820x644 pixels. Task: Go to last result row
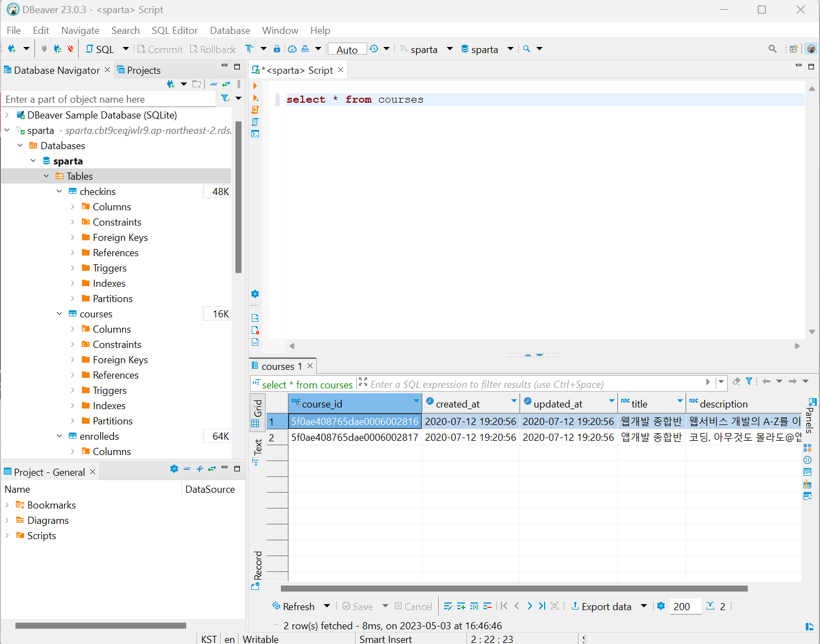click(x=542, y=606)
